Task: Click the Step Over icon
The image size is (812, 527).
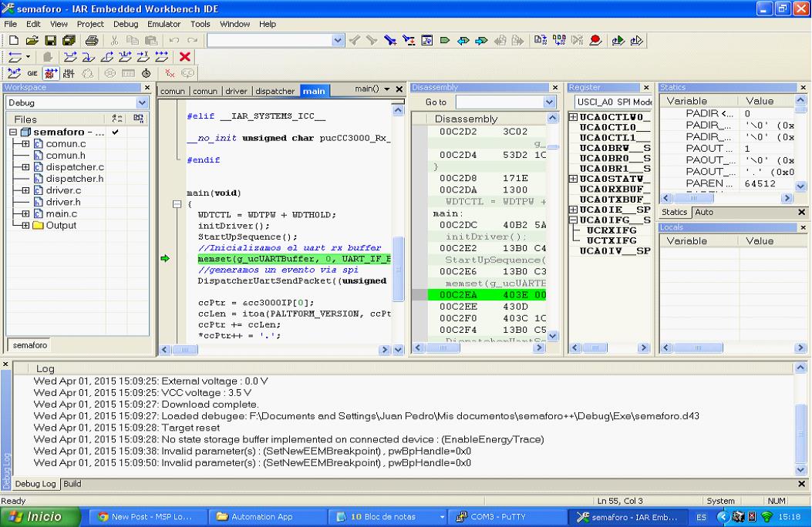Action: tap(70, 57)
